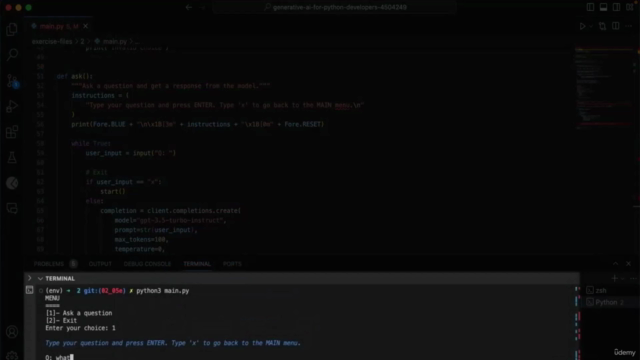This screenshot has width=640, height=360.
Task: Open the round gauge icon below Testing
Action: click(12, 183)
